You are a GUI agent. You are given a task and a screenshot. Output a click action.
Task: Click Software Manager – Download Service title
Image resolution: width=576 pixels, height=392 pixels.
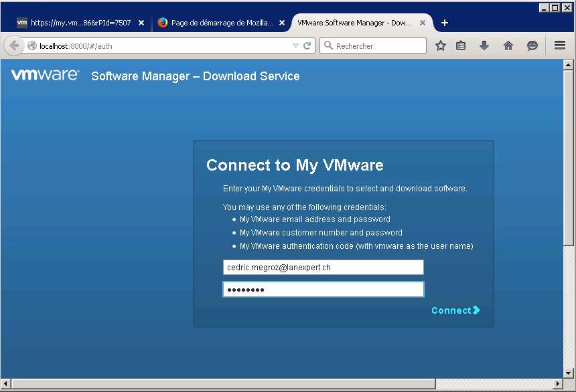pos(195,76)
